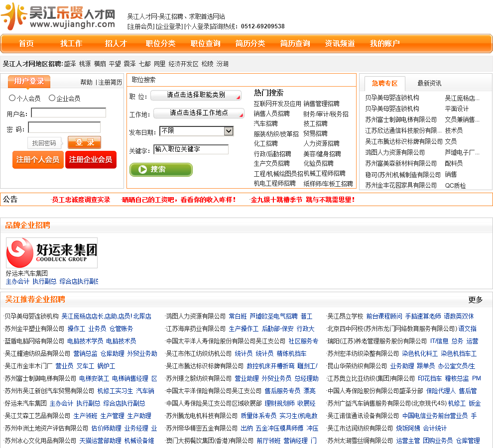Open 资讯频道 in the navigation bar
This screenshot has height=448, width=493.
[x=340, y=43]
